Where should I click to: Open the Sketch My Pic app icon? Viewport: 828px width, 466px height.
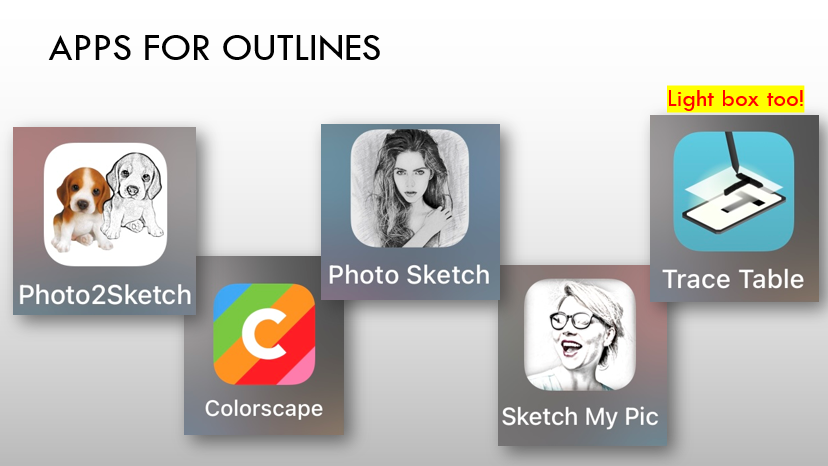click(580, 334)
